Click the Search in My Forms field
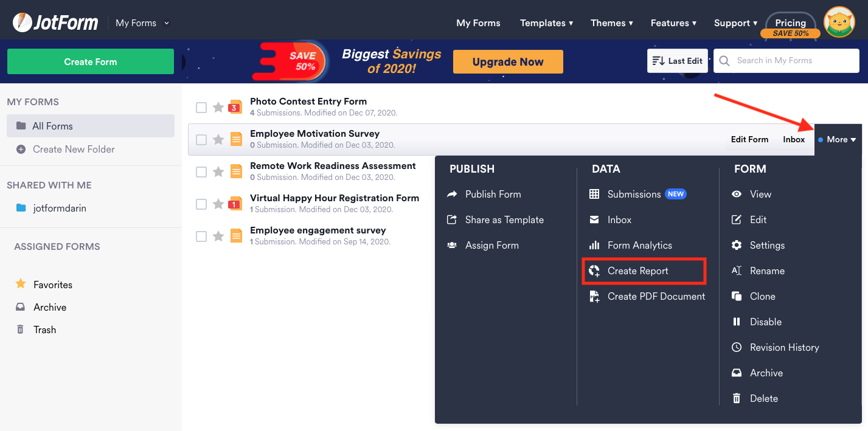The height and width of the screenshot is (431, 868). point(791,61)
